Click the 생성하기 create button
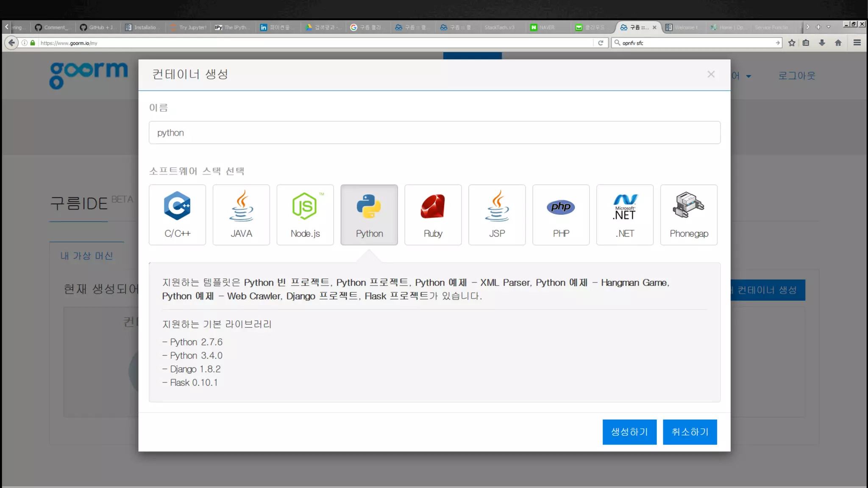This screenshot has height=488, width=868. (629, 432)
